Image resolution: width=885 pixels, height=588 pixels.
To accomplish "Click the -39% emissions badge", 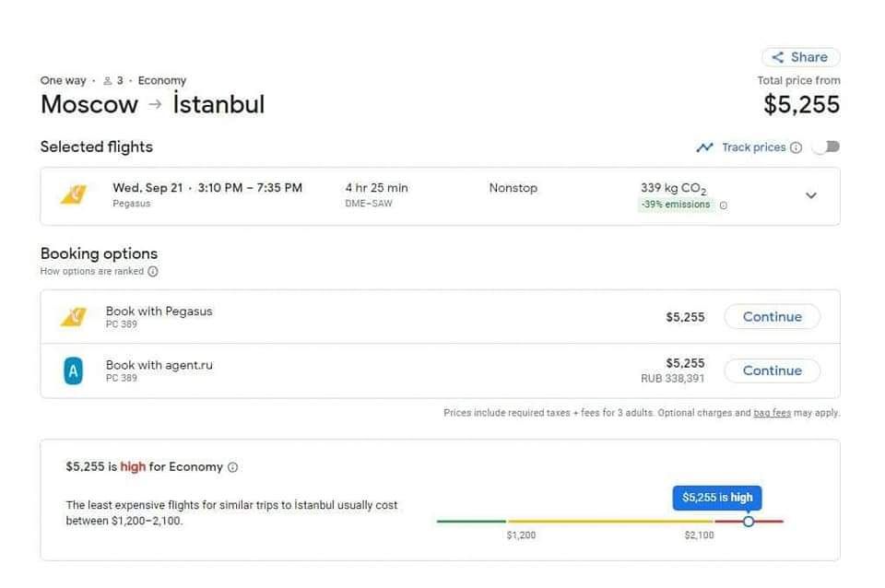I will 676,205.
